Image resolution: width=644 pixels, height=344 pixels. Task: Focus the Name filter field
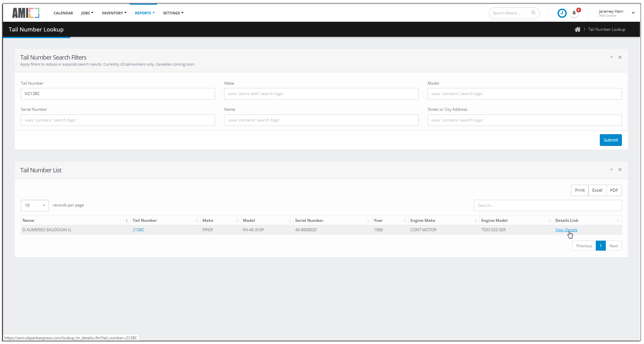(321, 120)
